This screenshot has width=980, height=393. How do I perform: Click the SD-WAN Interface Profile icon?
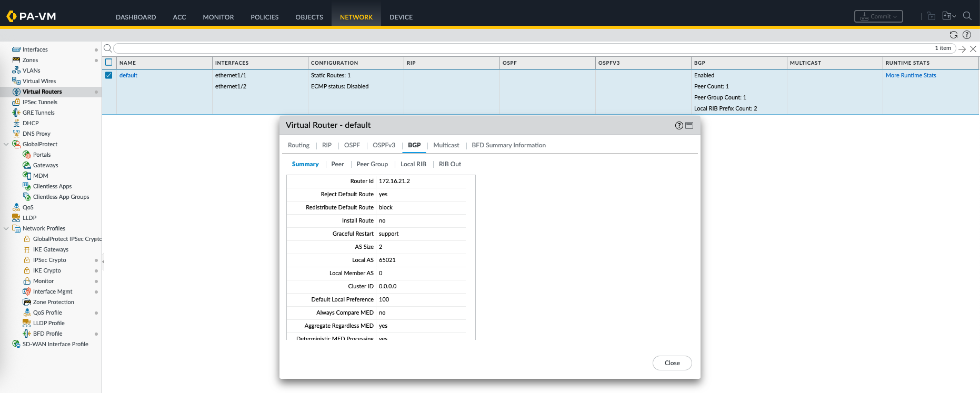(x=16, y=344)
